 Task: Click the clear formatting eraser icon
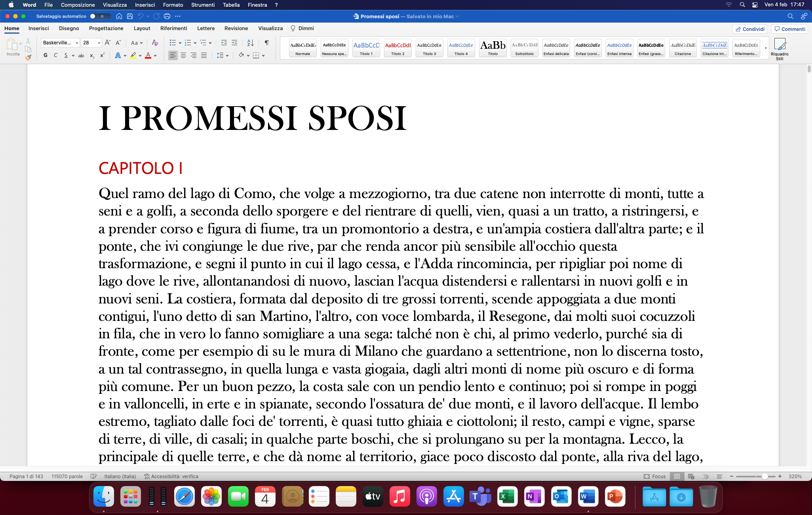point(155,43)
